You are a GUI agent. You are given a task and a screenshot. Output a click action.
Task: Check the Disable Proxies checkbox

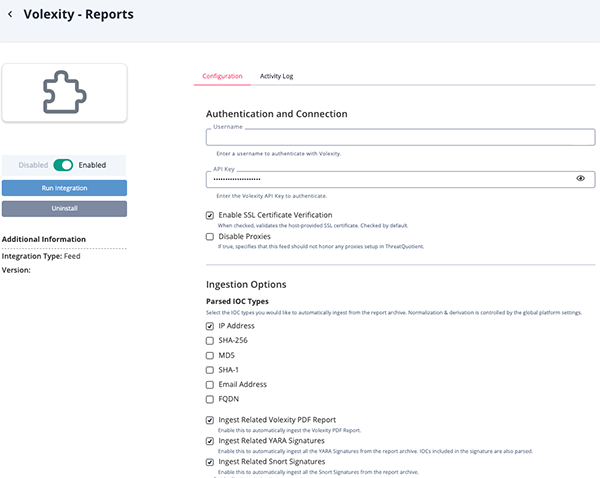coord(210,237)
